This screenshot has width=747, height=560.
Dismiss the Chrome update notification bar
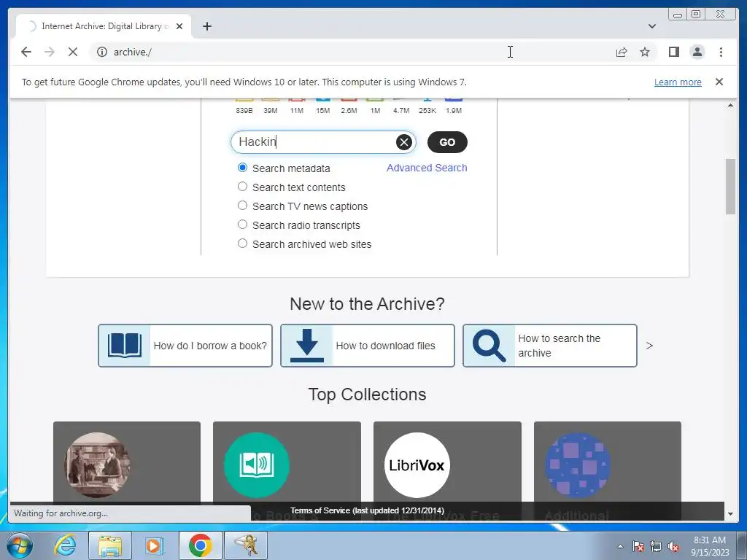[719, 82]
